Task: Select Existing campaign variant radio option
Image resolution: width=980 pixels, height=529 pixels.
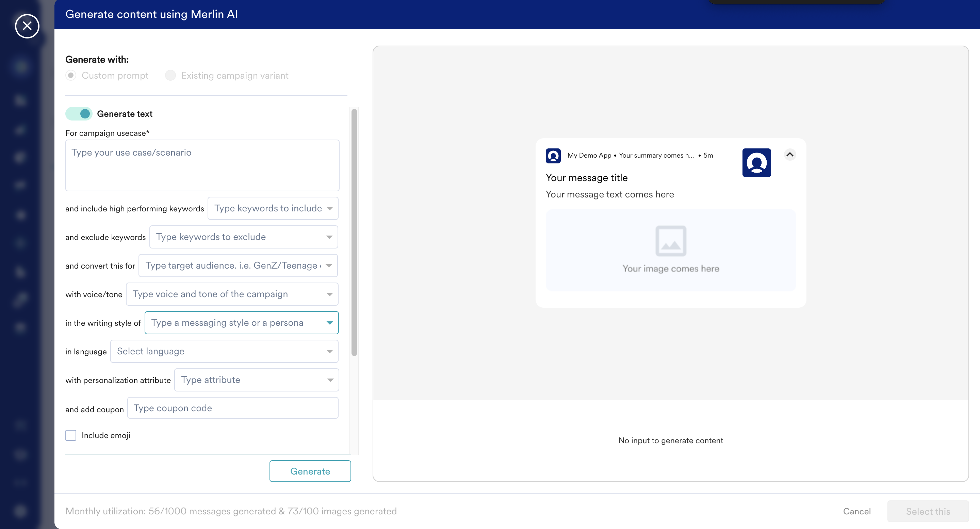Action: pyautogui.click(x=170, y=75)
